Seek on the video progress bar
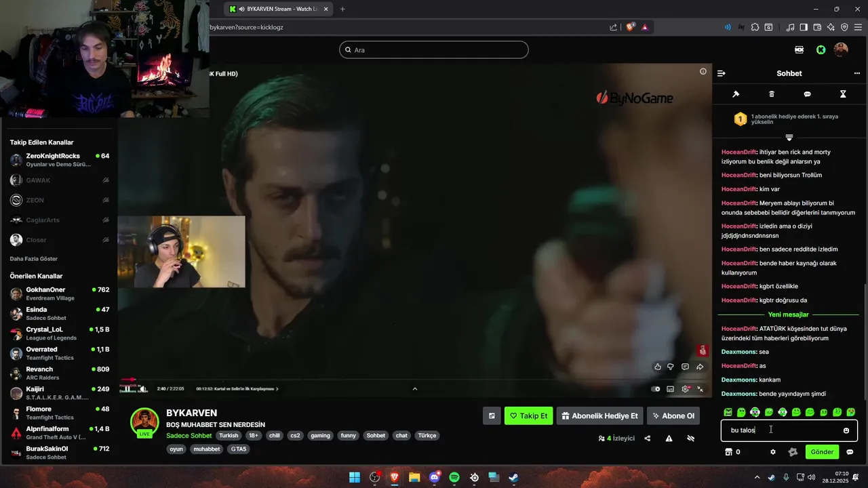 414,380
